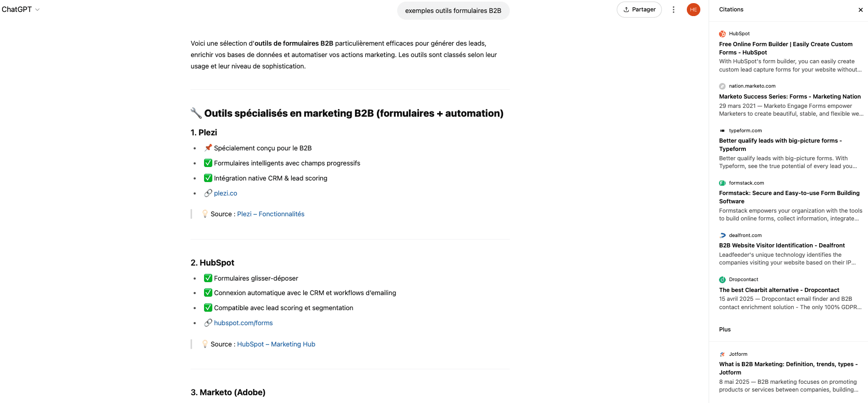This screenshot has width=868, height=403.
Task: Click the formstack.com favicon icon
Action: click(x=722, y=183)
